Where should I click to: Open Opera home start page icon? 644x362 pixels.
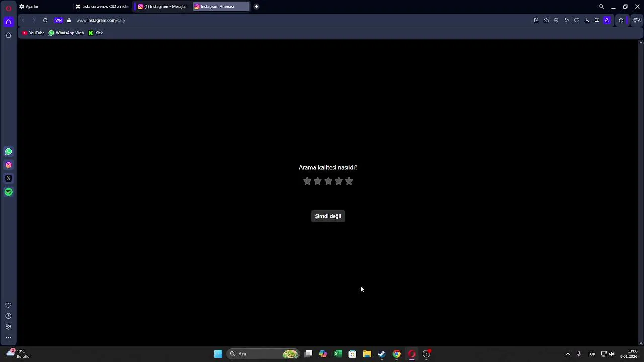pyautogui.click(x=8, y=22)
